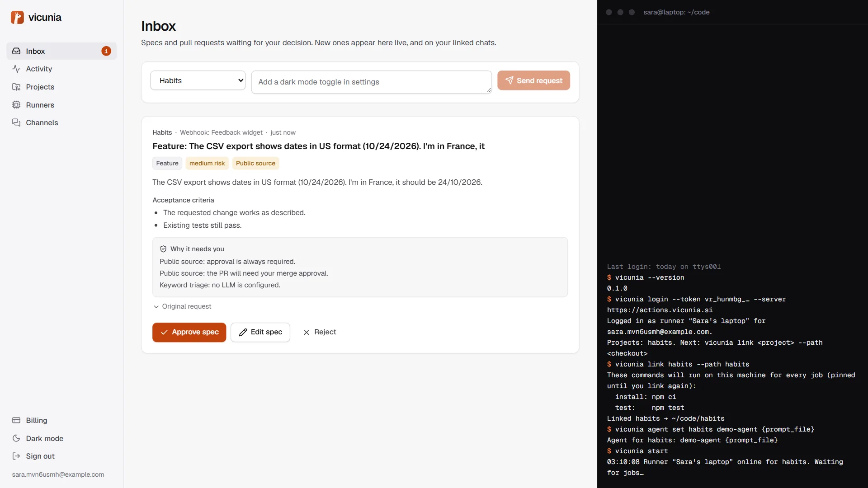This screenshot has height=488, width=868.
Task: Click the Send request button
Action: click(533, 80)
